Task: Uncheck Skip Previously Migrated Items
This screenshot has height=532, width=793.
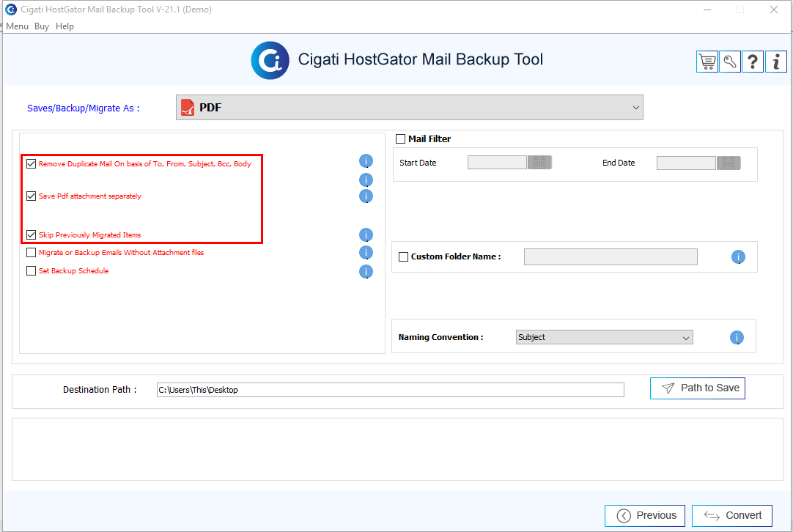Action: tap(32, 234)
